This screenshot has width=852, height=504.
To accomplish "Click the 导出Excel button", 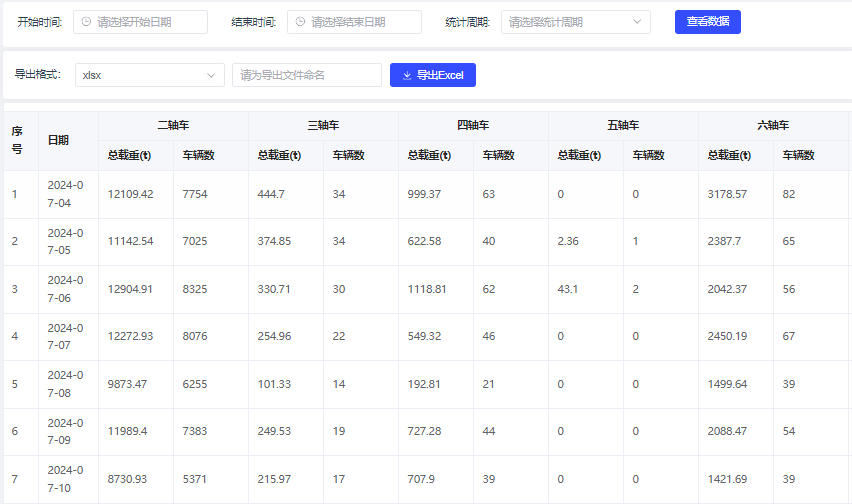I will click(x=432, y=75).
